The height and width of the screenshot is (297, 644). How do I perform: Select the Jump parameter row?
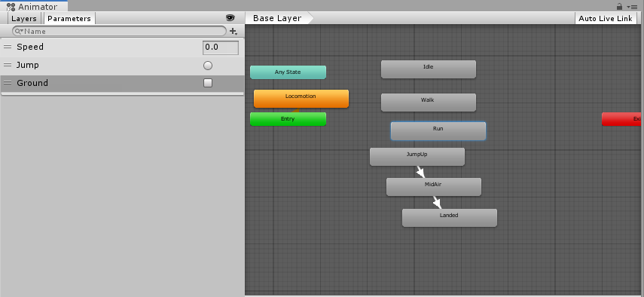pos(122,66)
